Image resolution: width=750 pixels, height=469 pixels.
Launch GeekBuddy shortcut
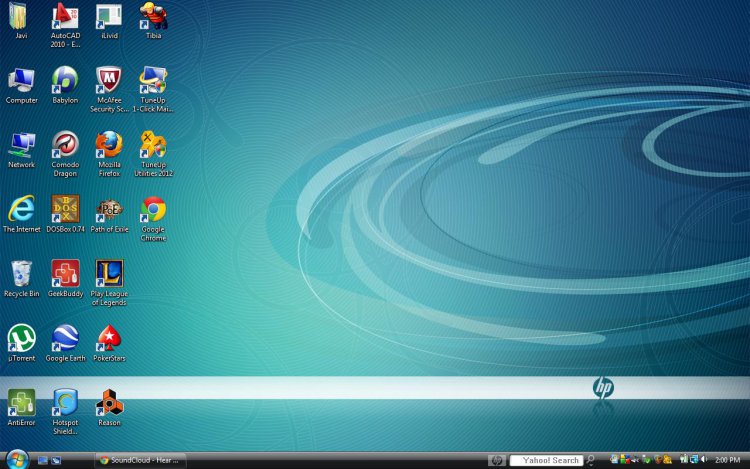(x=65, y=279)
